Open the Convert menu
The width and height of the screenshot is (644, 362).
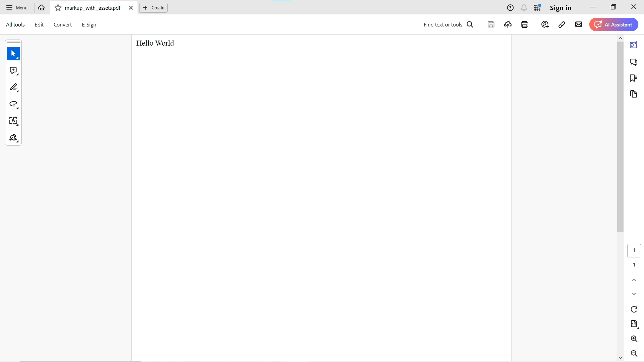tap(62, 24)
